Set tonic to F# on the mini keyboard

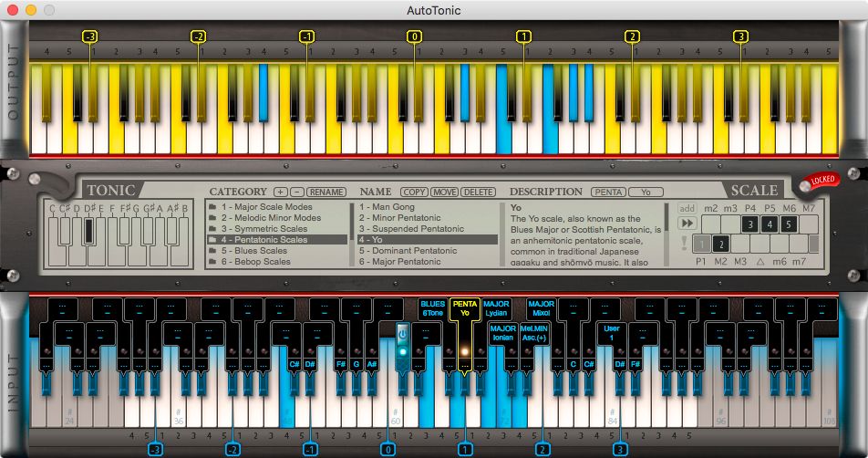click(125, 231)
